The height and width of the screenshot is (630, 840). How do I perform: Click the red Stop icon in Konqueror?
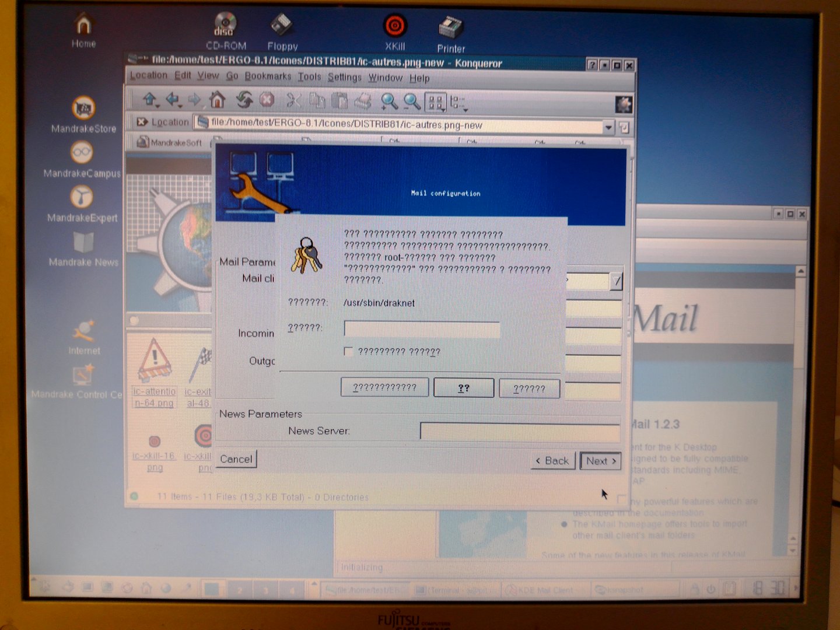pos(267,100)
